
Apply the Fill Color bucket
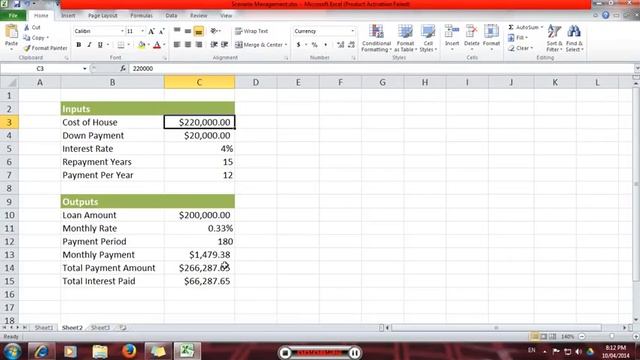141,45
